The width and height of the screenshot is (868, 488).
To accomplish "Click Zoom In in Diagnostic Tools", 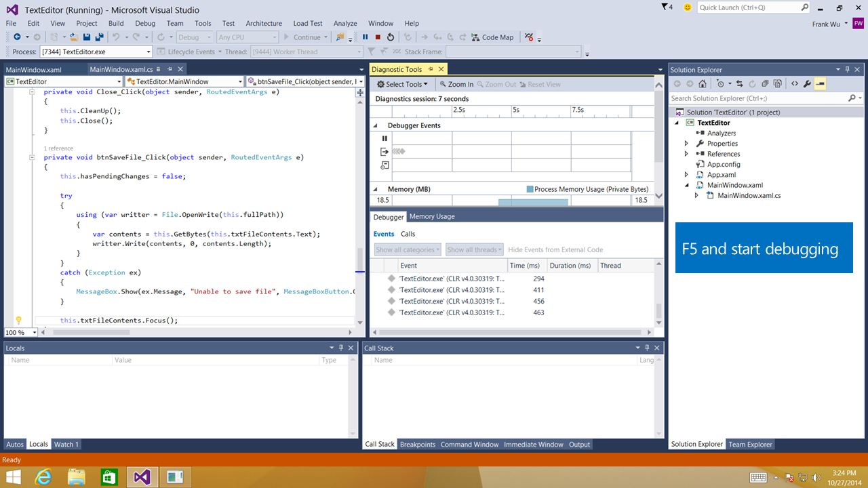I will pos(456,84).
